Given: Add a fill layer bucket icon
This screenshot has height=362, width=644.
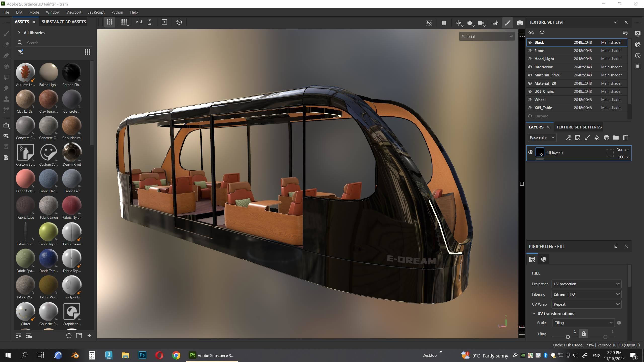Looking at the screenshot, I should coord(597,138).
